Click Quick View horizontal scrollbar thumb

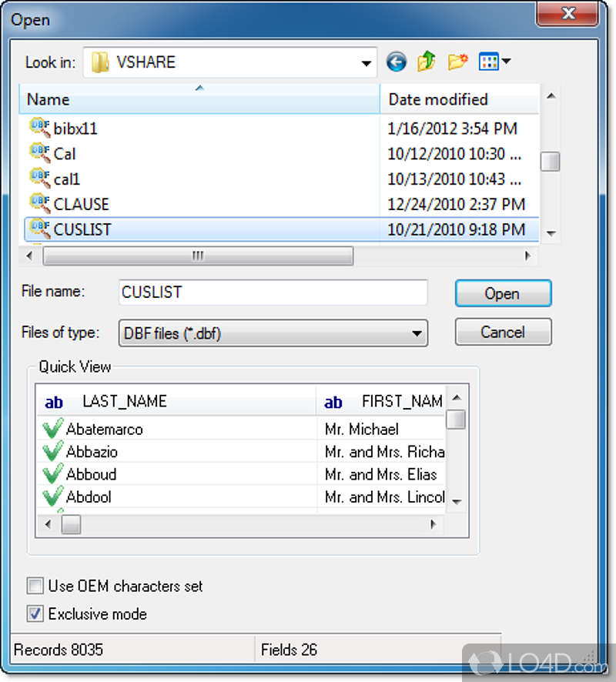(71, 524)
